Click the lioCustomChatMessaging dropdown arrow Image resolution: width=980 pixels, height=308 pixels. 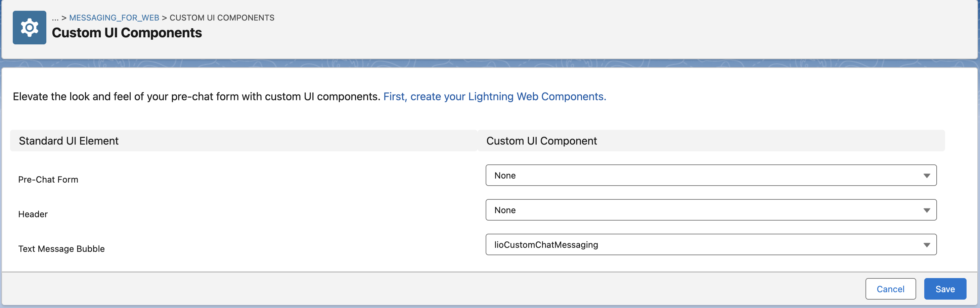(x=926, y=245)
